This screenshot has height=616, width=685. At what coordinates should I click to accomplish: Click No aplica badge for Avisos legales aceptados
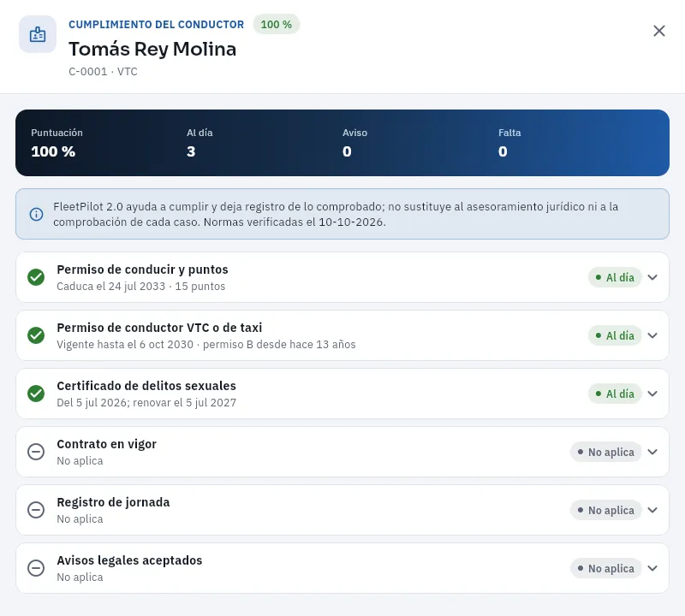(605, 568)
